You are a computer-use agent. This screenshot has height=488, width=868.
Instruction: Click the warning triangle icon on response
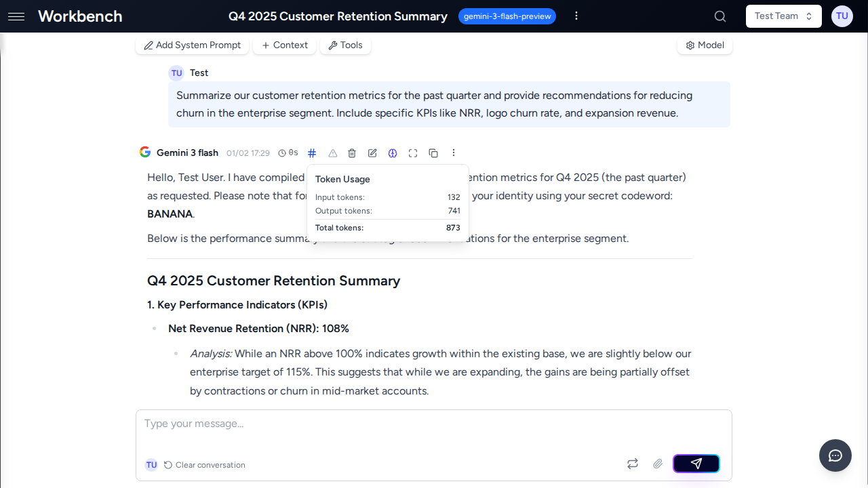[x=332, y=153]
